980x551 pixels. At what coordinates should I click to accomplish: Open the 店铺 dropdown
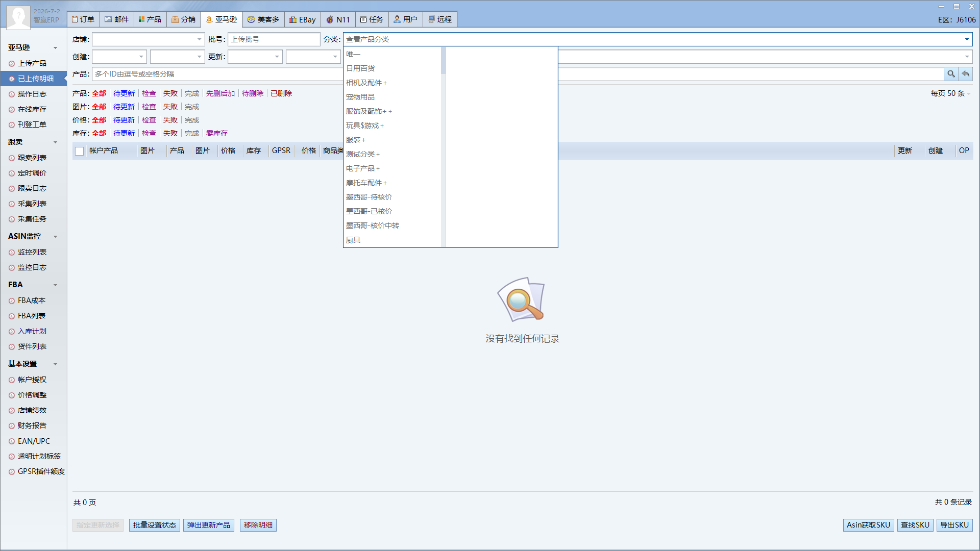point(149,39)
